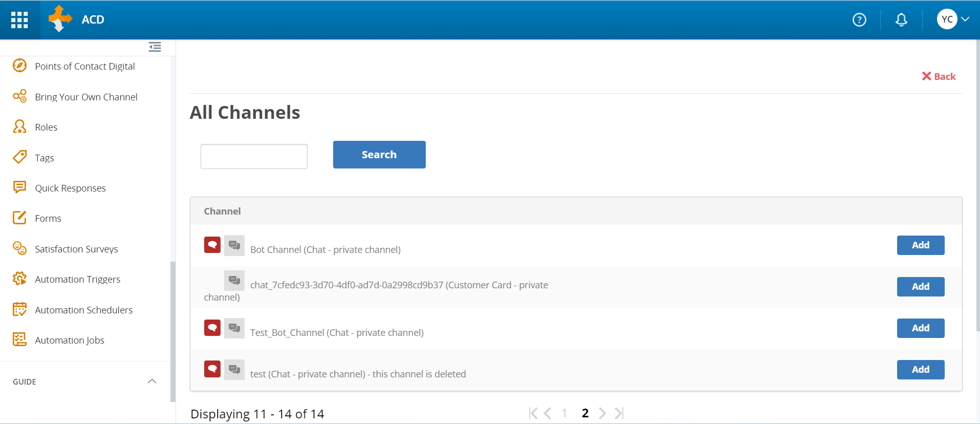Click the Roles icon in sidebar
This screenshot has width=980, height=424.
click(19, 127)
